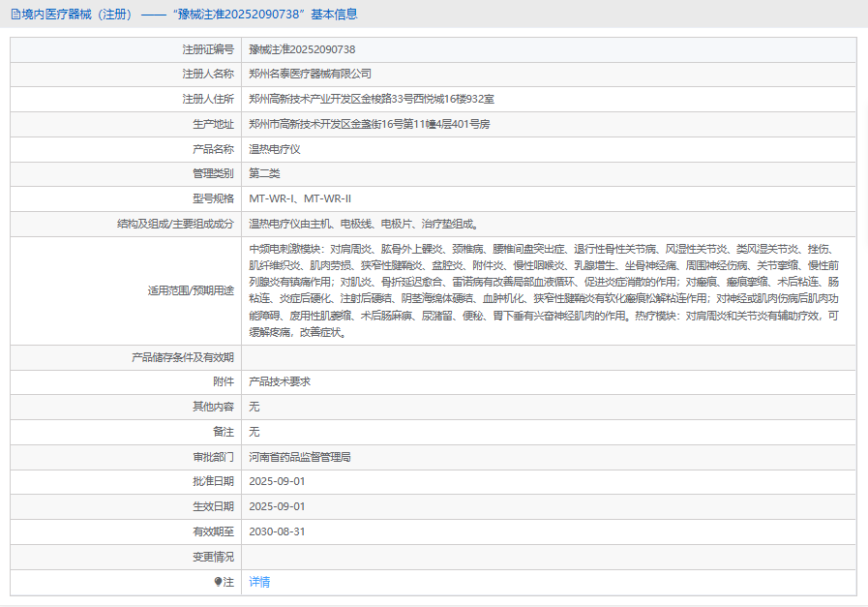Click the document icon beside the page title
The width and height of the screenshot is (868, 607).
click(15, 15)
